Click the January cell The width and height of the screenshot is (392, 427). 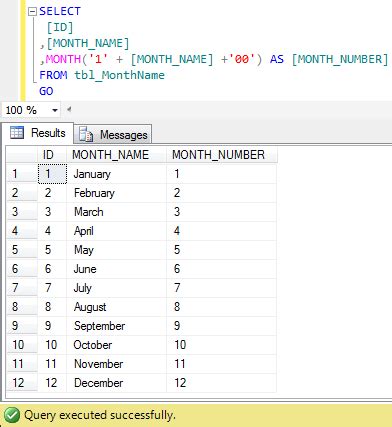click(116, 174)
